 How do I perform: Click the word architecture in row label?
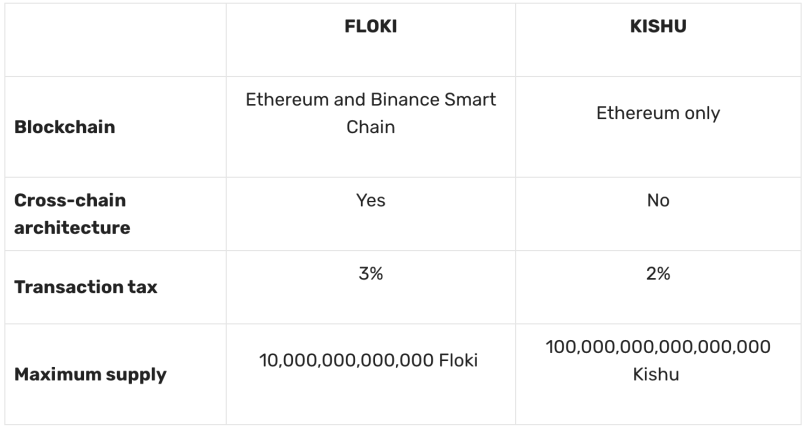(72, 228)
